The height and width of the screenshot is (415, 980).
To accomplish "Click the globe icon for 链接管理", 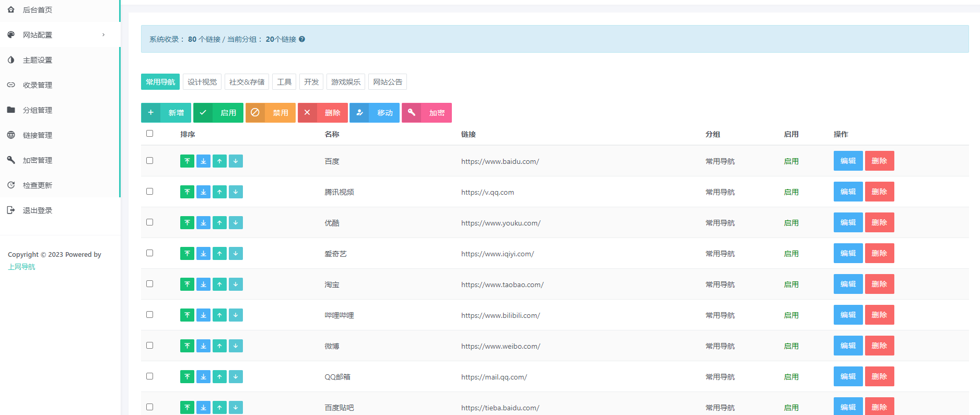I will 11,135.
